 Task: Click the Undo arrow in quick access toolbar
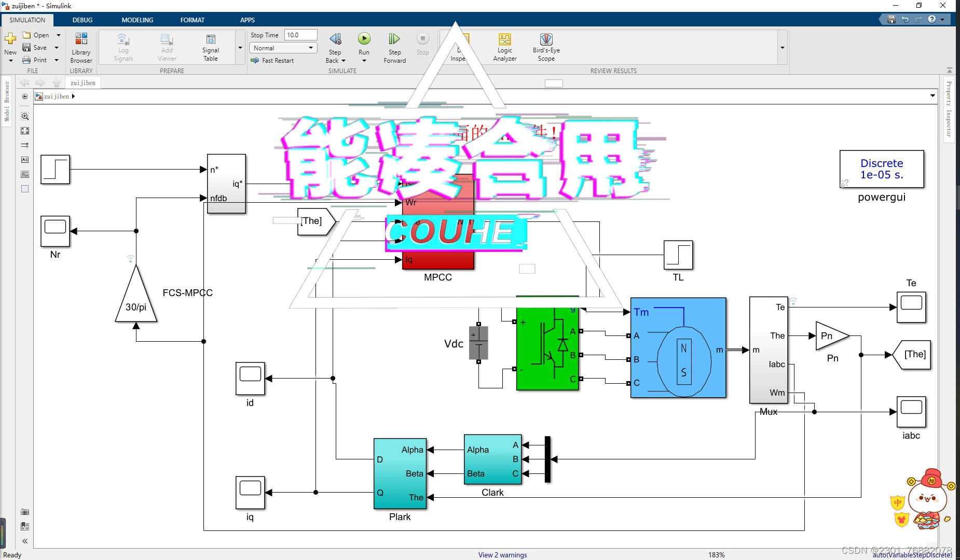(905, 19)
